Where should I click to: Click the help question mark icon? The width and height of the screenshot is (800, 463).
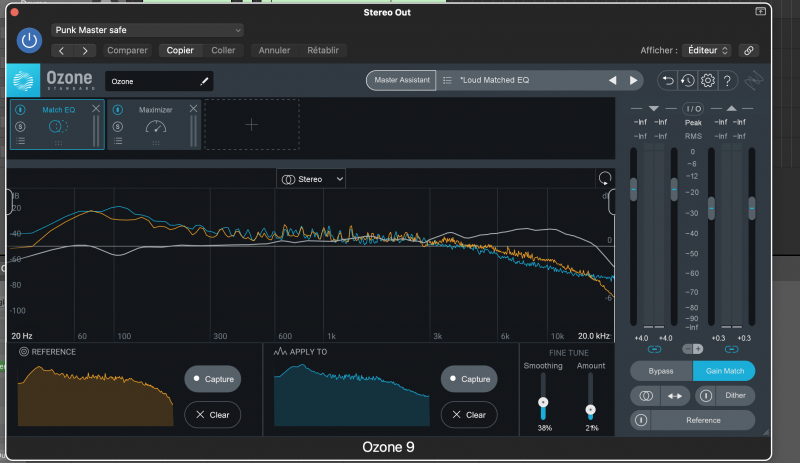click(x=728, y=80)
